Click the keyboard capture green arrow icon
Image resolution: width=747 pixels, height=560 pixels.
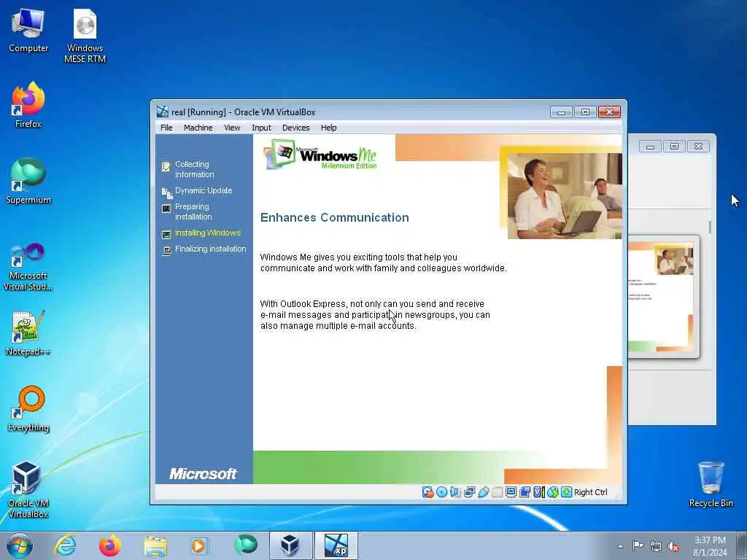[x=566, y=492]
